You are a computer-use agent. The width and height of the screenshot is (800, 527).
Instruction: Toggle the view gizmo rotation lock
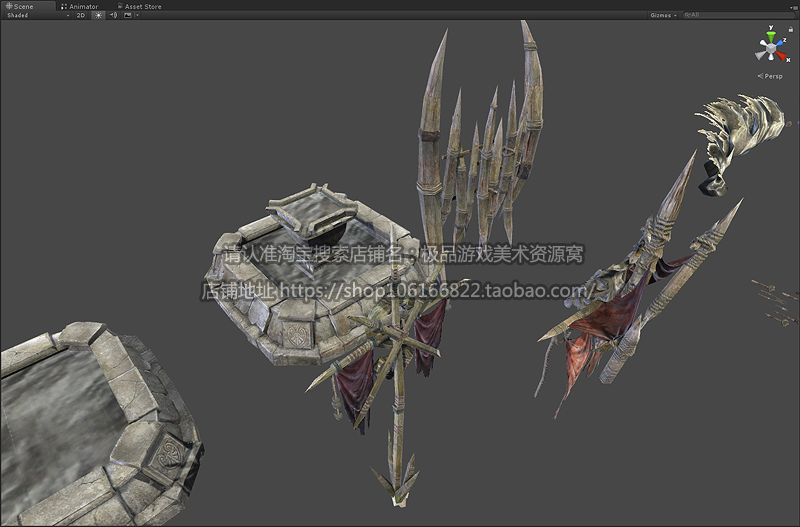[x=791, y=29]
